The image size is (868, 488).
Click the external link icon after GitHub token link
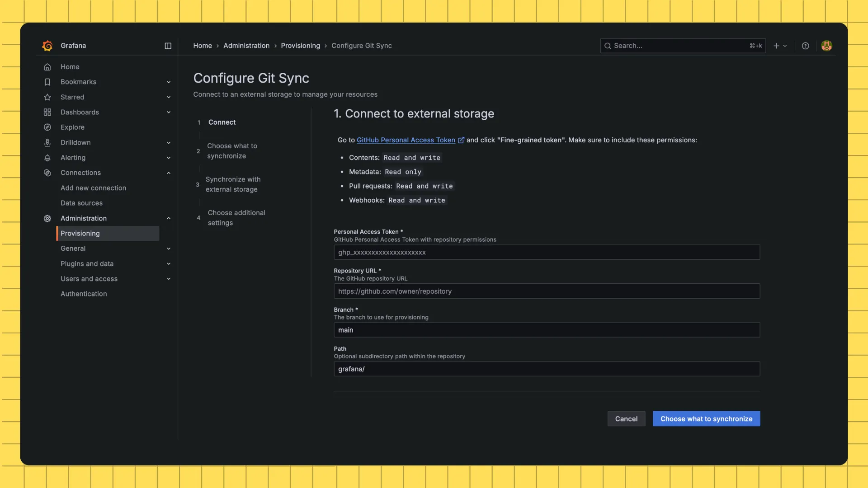(x=461, y=140)
